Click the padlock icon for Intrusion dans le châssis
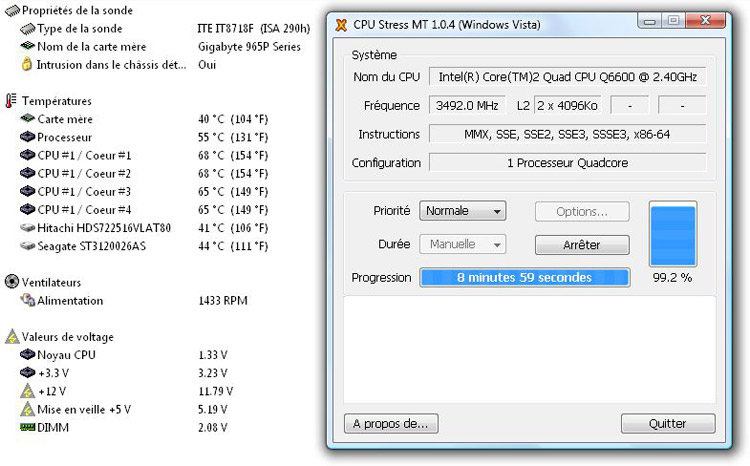 click(27, 65)
